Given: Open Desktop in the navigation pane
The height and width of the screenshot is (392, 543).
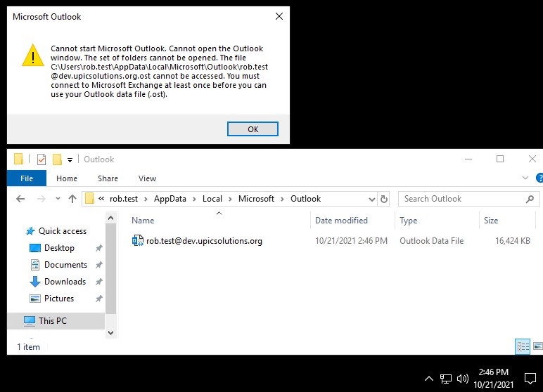Looking at the screenshot, I should point(59,248).
